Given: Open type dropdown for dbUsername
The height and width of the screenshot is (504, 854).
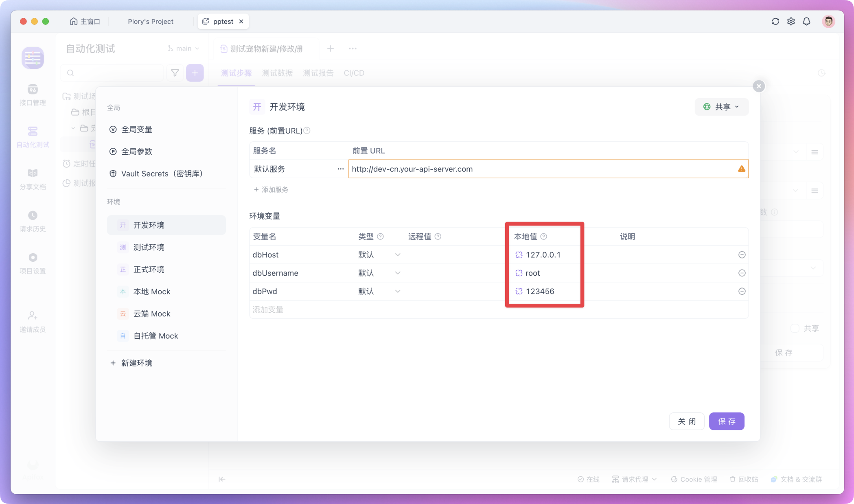Looking at the screenshot, I should pyautogui.click(x=379, y=273).
